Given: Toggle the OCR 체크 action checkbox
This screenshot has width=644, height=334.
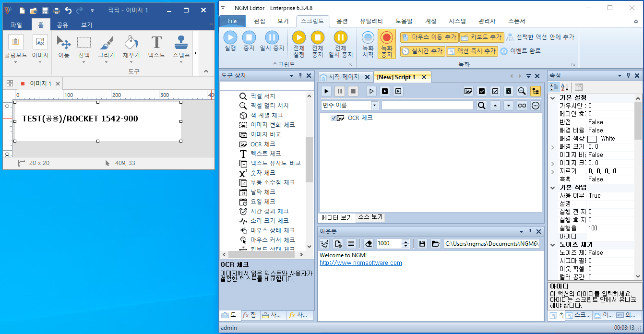Looking at the screenshot, I should coord(333,118).
